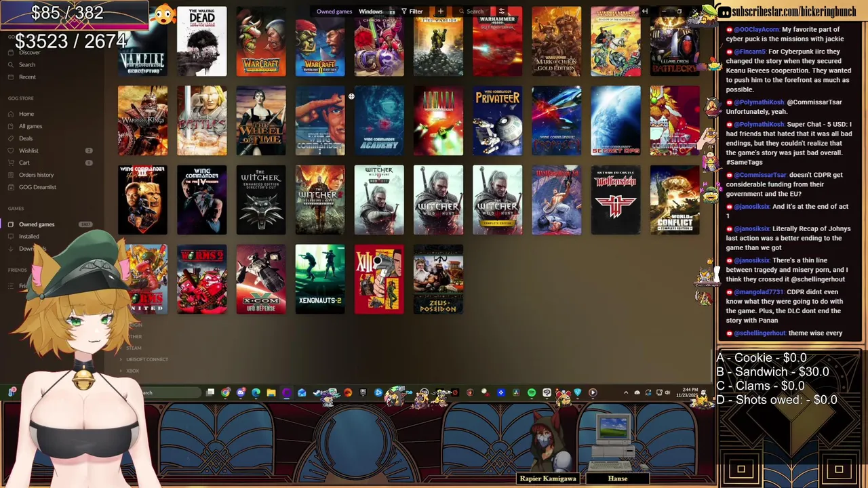This screenshot has width=868, height=488.
Task: Open World in Conflict Complete Edition
Action: click(675, 200)
